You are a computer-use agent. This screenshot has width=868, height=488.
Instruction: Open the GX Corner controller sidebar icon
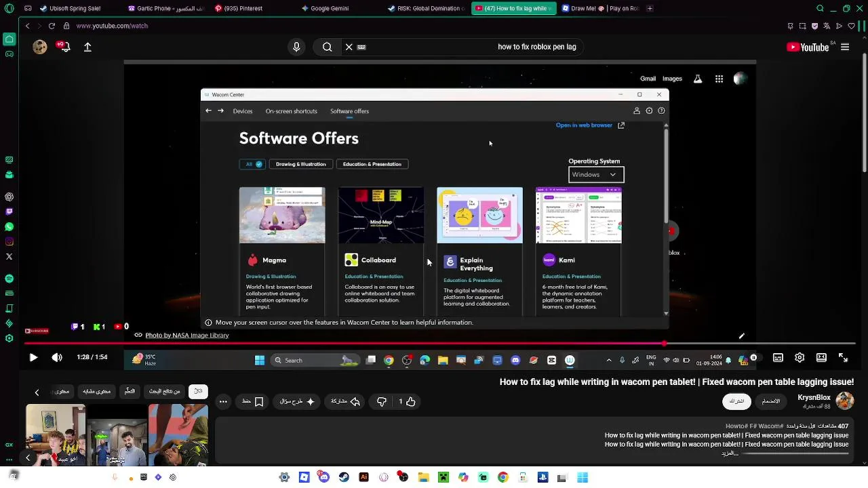[x=9, y=54]
